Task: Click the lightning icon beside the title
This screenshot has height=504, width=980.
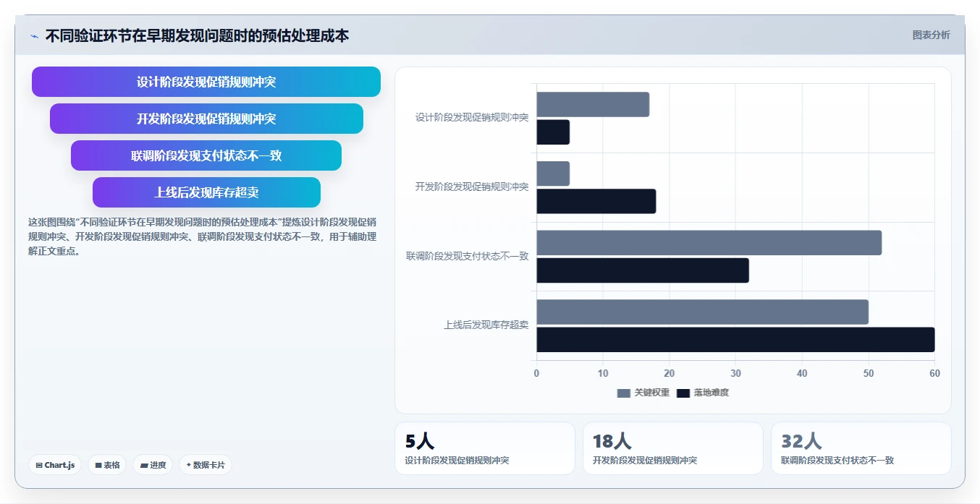Action: click(x=35, y=36)
